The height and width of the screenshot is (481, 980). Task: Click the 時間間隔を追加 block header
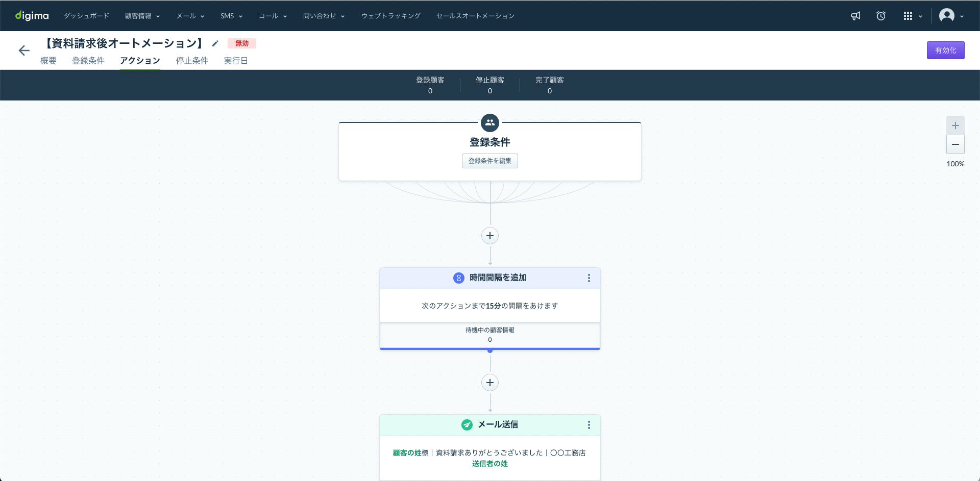(490, 278)
